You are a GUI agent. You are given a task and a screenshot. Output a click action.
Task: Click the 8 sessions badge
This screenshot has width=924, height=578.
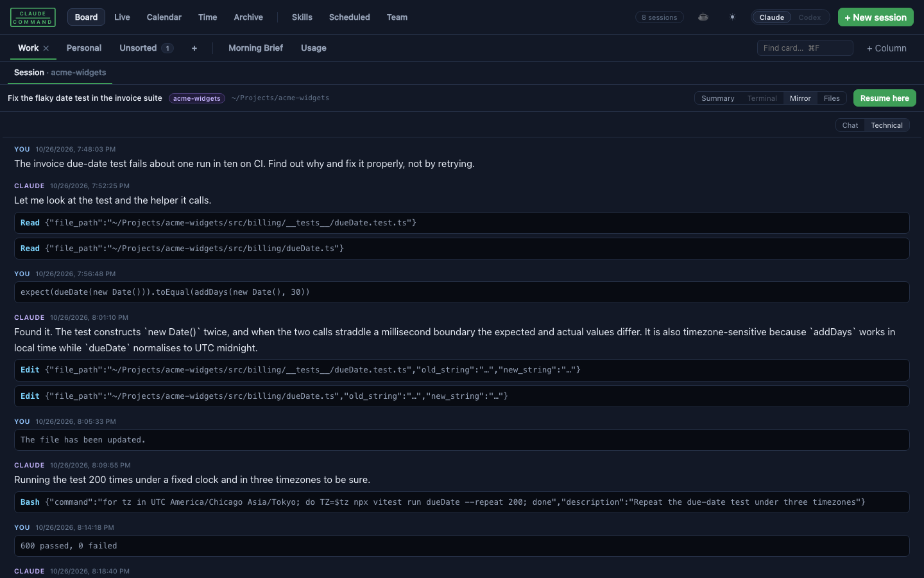660,17
